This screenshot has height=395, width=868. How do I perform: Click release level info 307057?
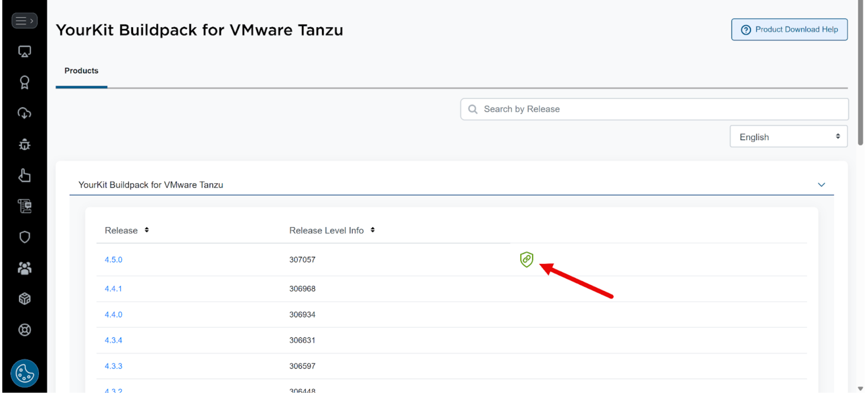pyautogui.click(x=302, y=260)
